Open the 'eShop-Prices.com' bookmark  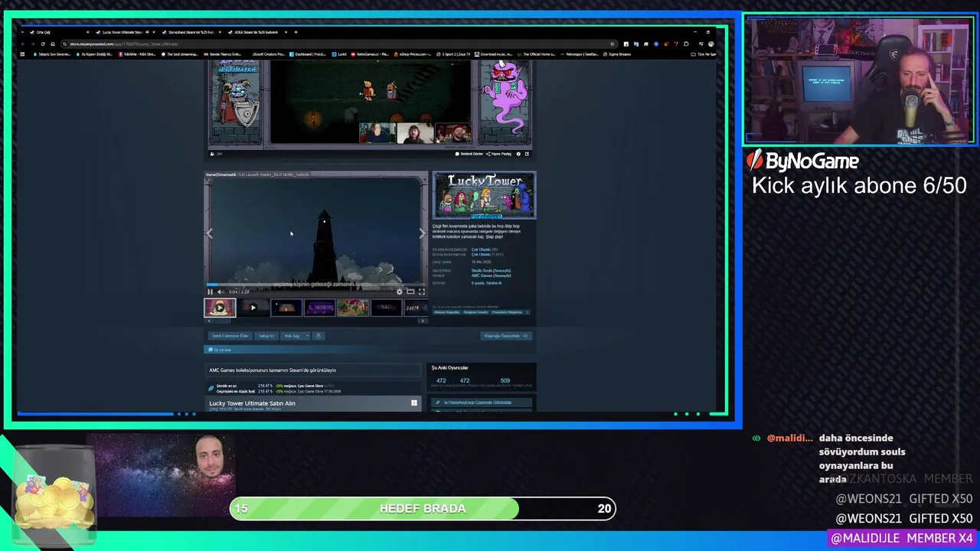pos(411,54)
